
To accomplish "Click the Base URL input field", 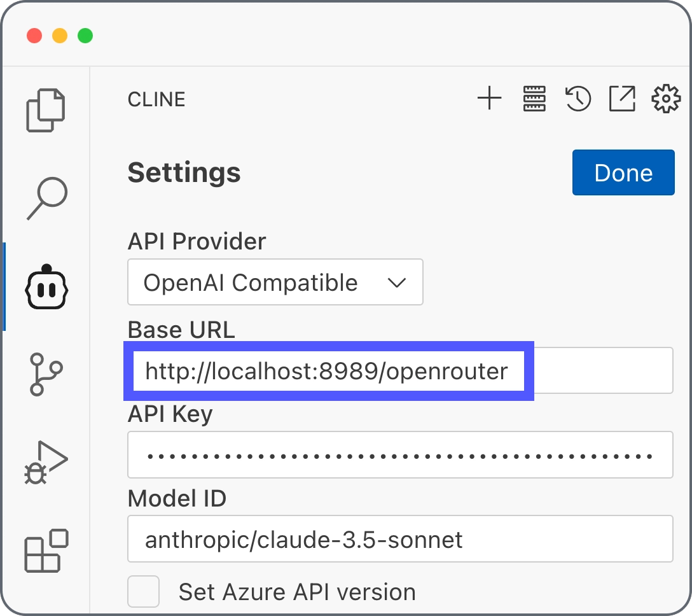I will [x=400, y=370].
